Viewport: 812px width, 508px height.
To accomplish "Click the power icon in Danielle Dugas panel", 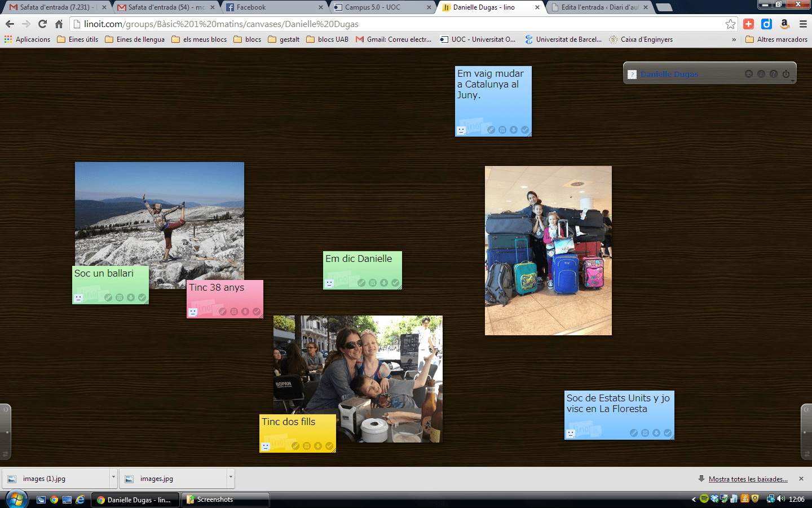I will point(786,74).
